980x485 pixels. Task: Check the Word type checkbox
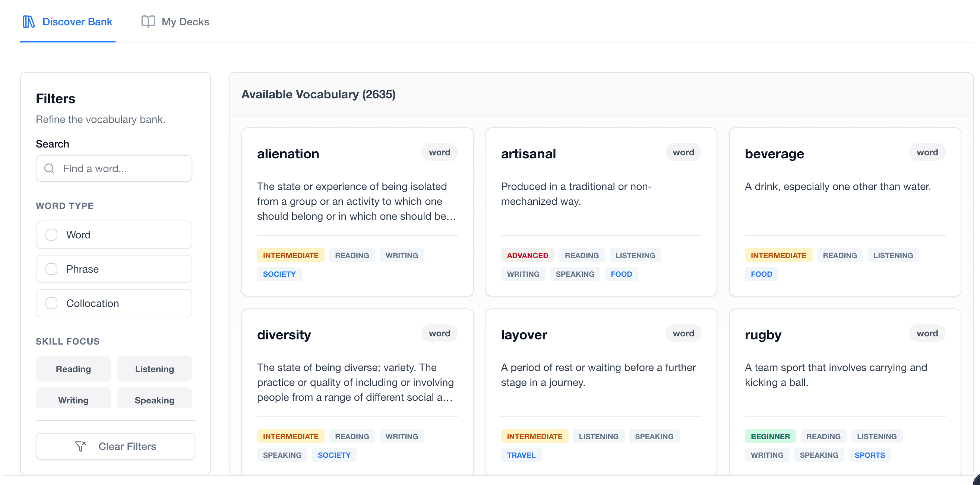coord(51,235)
